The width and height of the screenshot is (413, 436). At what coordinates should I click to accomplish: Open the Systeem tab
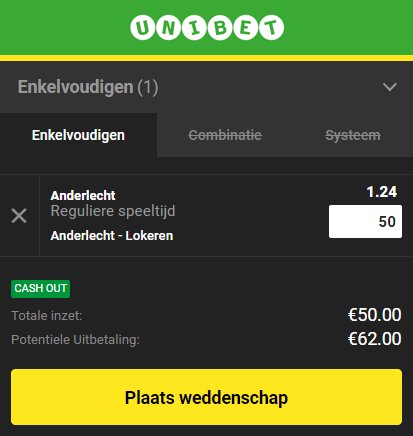(353, 135)
